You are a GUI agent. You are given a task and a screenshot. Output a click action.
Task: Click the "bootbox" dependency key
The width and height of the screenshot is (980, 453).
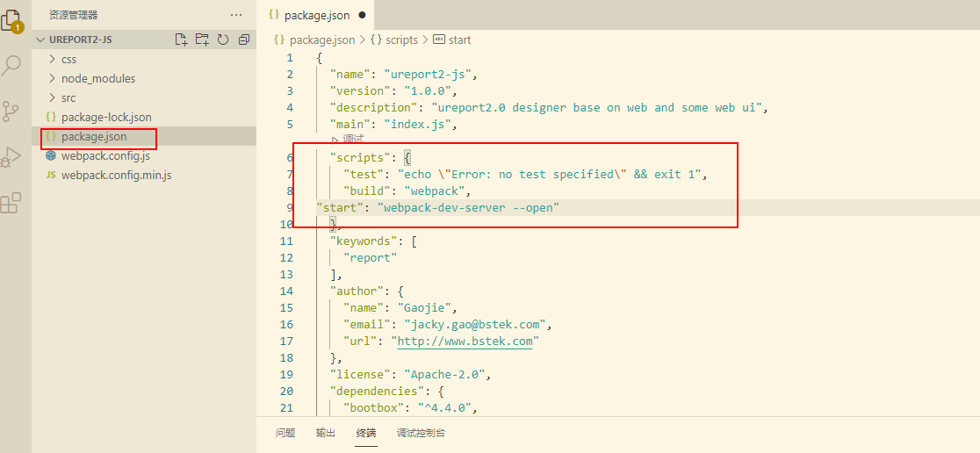point(375,408)
